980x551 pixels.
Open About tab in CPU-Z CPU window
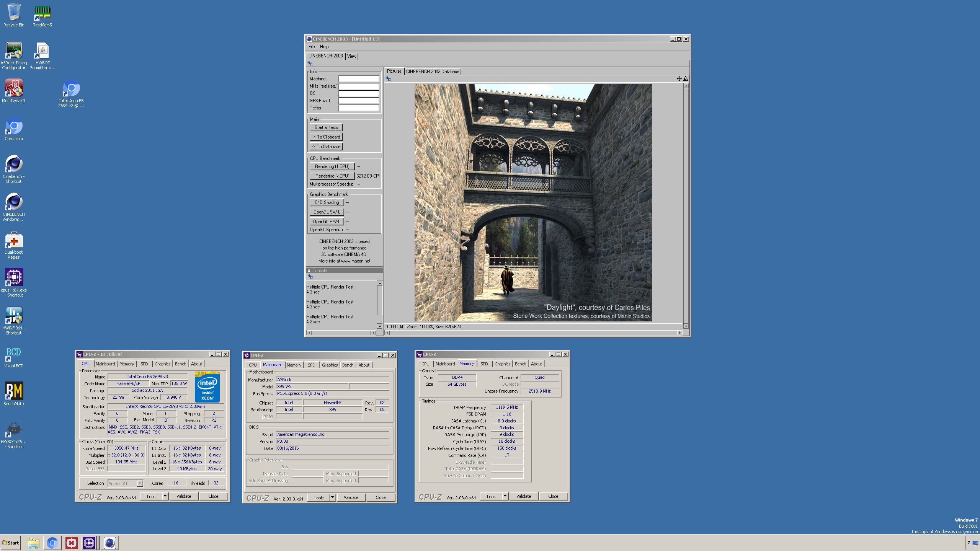click(196, 364)
